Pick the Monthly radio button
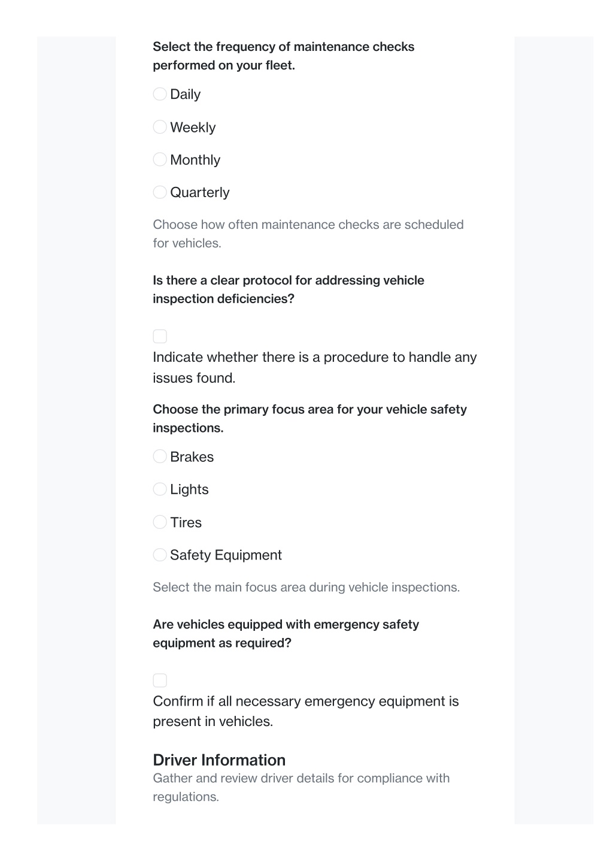This screenshot has width=613, height=868. 160,159
